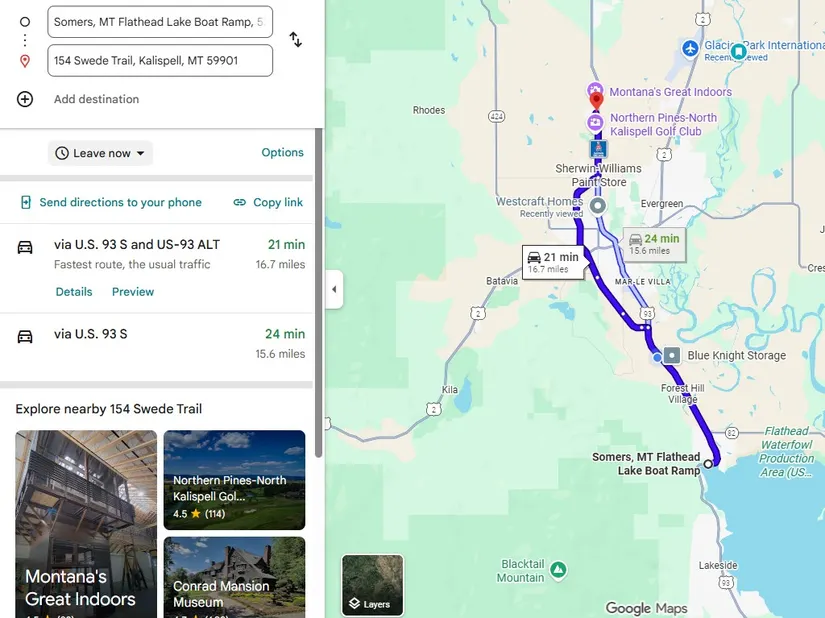
Task: Open Glacier Park International airport marker
Action: tap(690, 48)
